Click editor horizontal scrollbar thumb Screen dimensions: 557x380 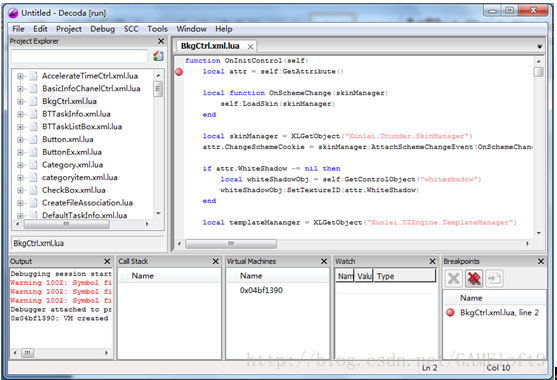[231, 244]
